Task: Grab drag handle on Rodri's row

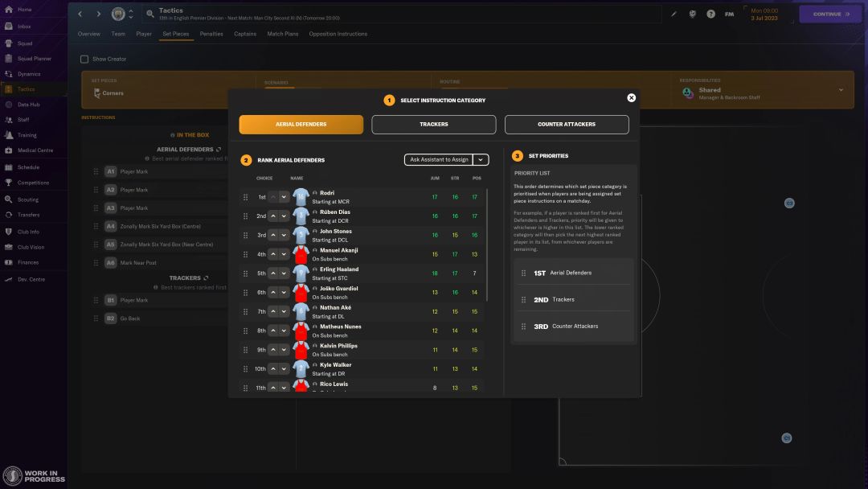Action: pyautogui.click(x=245, y=197)
